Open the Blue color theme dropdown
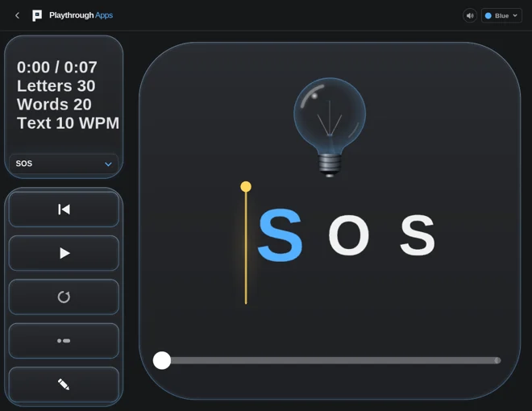The width and height of the screenshot is (532, 411). coord(501,15)
